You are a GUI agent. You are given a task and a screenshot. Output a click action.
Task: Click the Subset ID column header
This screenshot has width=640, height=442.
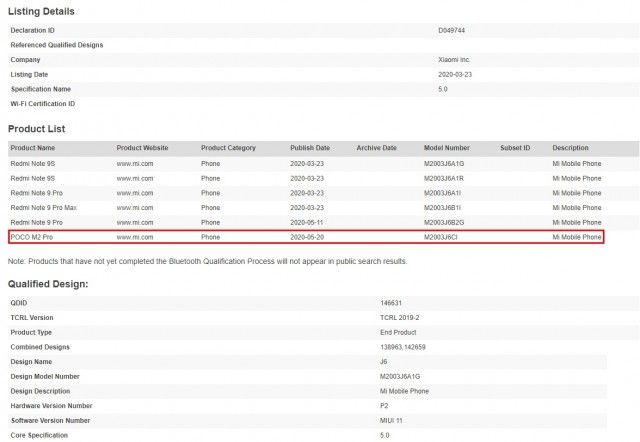point(515,148)
